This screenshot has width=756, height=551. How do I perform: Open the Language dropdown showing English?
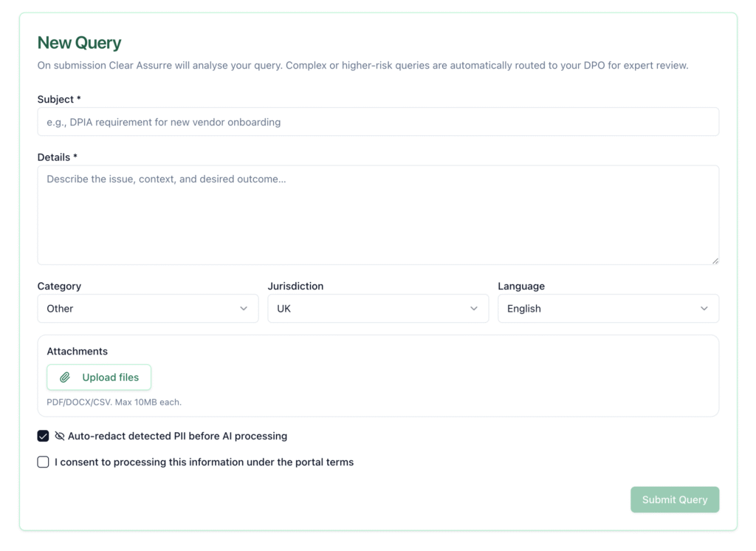pyautogui.click(x=608, y=309)
